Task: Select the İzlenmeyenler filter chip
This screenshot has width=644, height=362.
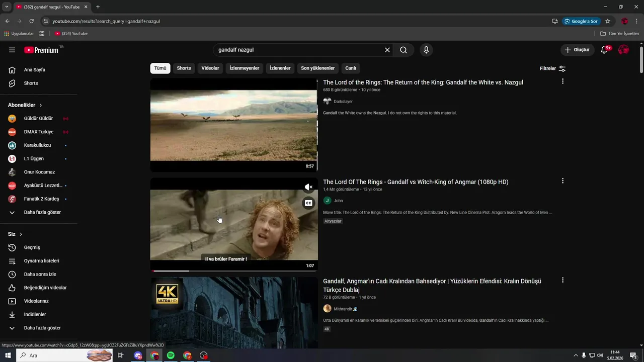Action: (245, 68)
